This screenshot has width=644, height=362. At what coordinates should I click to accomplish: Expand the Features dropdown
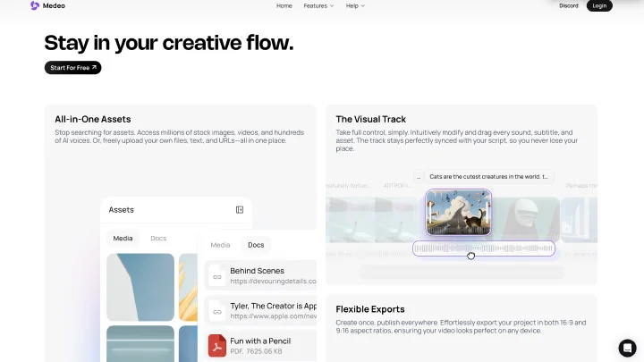coord(318,5)
